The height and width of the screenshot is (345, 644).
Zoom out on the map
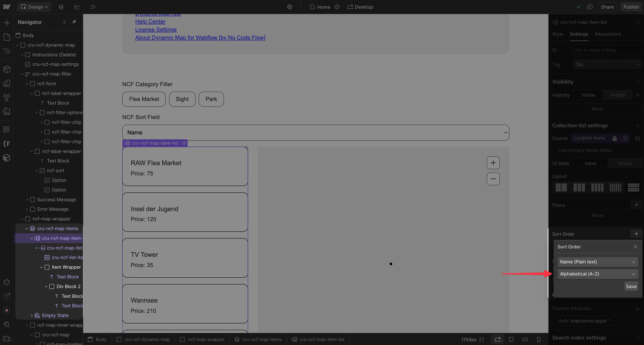coord(493,179)
